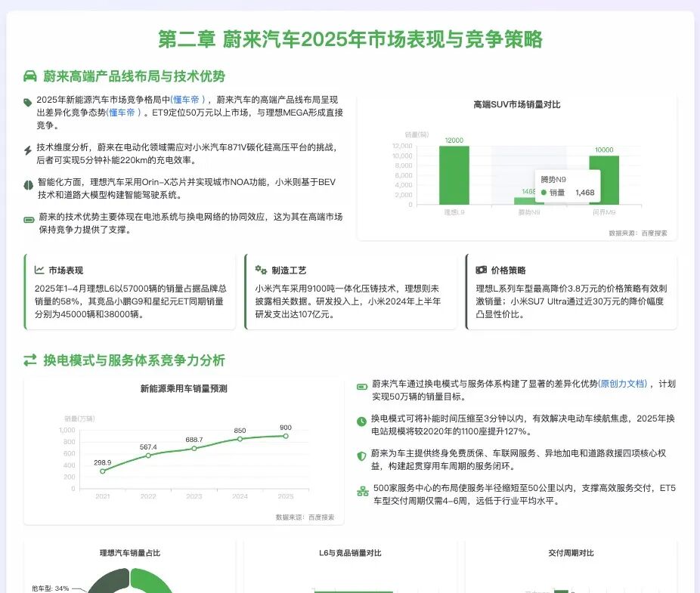Screen dimensions: 700x593
Task: Click 数据来源：百度搜索 under the SUV chart
Action: (x=638, y=233)
